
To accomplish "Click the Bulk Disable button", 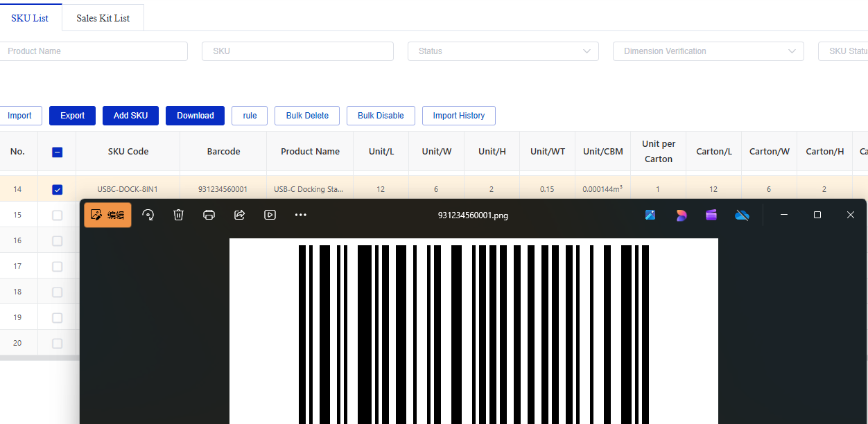I will coord(381,116).
